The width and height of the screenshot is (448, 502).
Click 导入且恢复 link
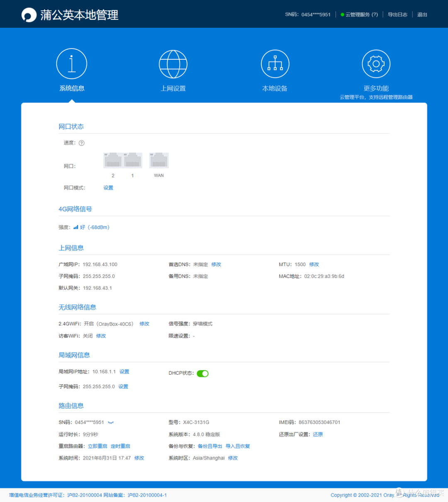coord(238,446)
